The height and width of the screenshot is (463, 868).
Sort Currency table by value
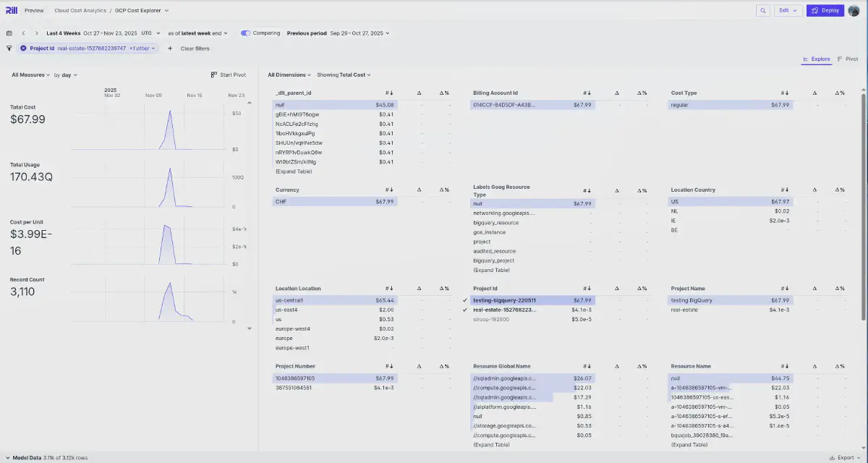(x=389, y=190)
